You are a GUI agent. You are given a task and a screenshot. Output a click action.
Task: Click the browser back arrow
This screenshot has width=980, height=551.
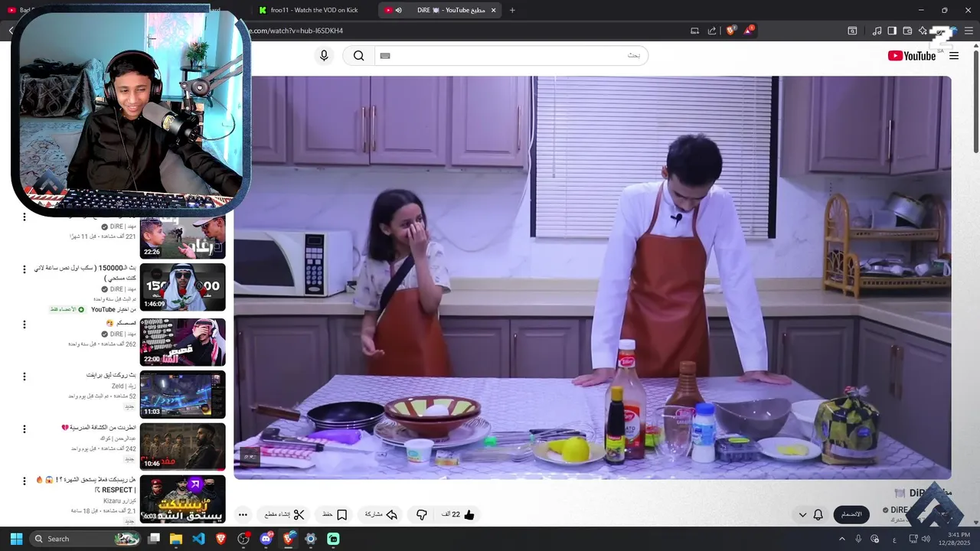point(11,31)
